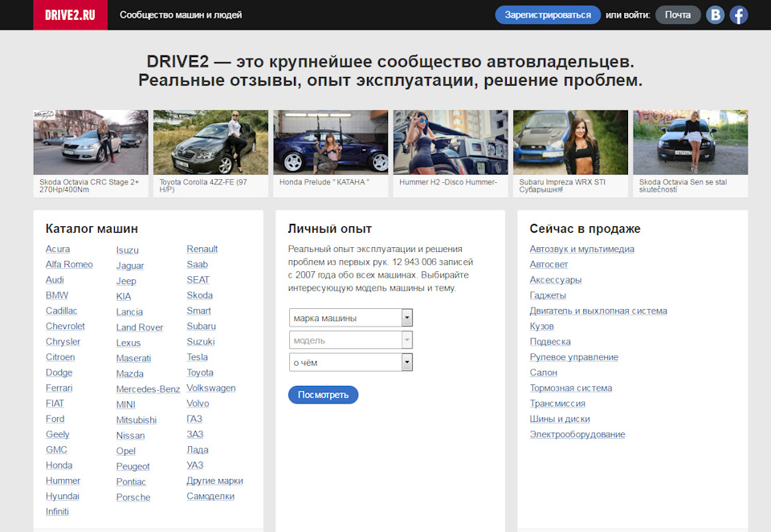Image resolution: width=771 pixels, height=532 pixels.
Task: Open Двигатель и выхлопная система category
Action: tap(598, 311)
